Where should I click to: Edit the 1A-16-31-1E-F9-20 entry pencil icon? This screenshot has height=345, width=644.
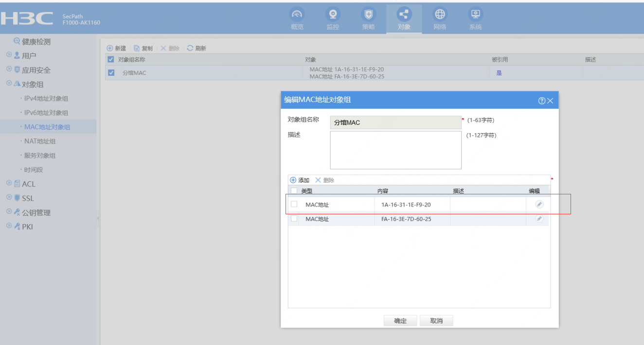coord(539,205)
